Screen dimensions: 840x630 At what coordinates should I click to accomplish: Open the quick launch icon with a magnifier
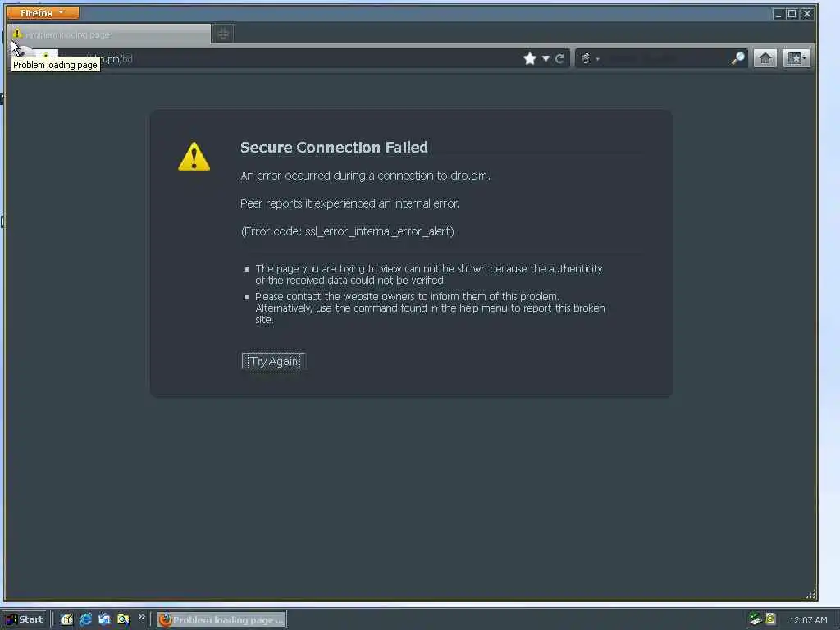click(x=123, y=619)
